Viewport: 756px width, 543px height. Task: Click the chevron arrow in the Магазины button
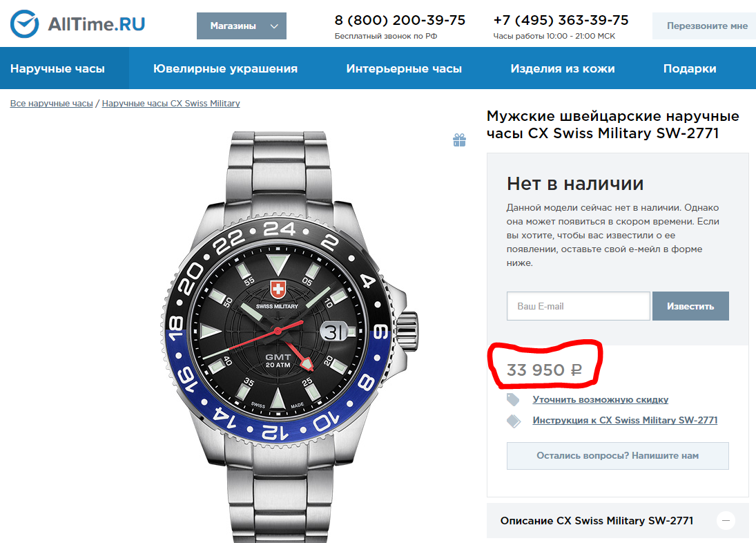click(x=274, y=26)
